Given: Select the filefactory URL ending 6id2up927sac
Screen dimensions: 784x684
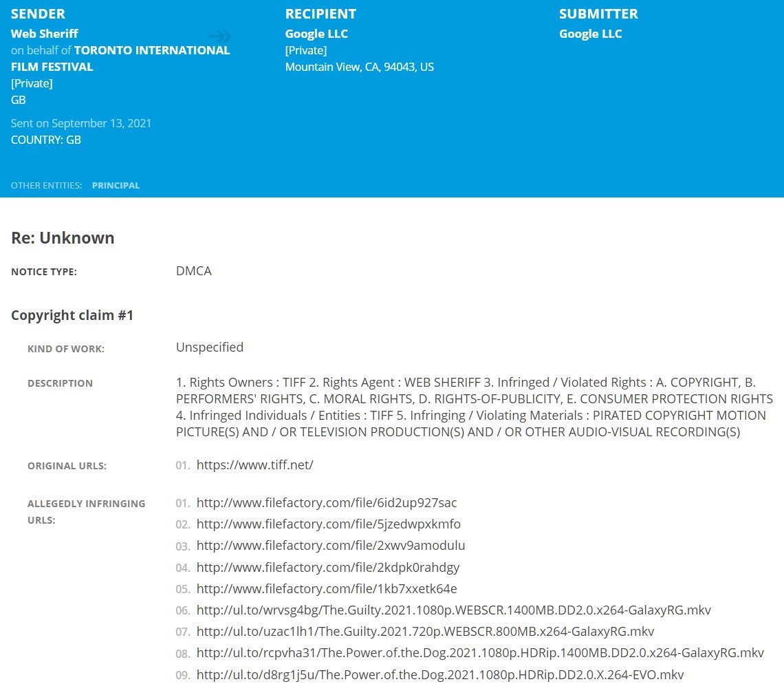Looking at the screenshot, I should point(327,502).
